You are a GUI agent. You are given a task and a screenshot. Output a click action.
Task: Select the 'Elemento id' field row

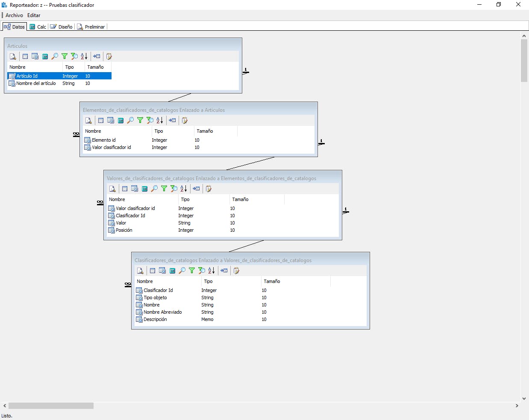click(x=160, y=140)
